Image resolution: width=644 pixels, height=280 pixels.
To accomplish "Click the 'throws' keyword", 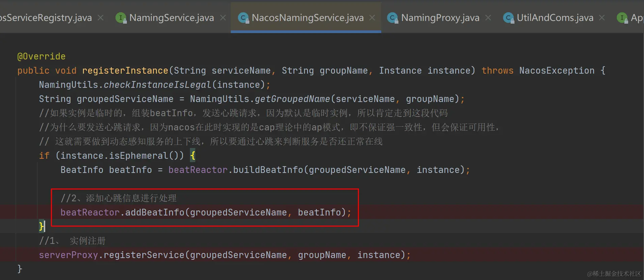I will click(x=498, y=71).
